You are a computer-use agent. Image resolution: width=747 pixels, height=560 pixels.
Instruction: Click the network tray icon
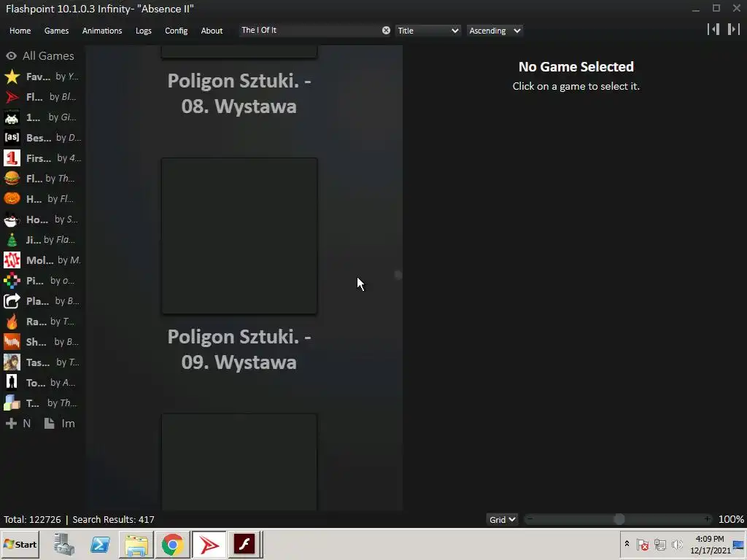tap(659, 544)
